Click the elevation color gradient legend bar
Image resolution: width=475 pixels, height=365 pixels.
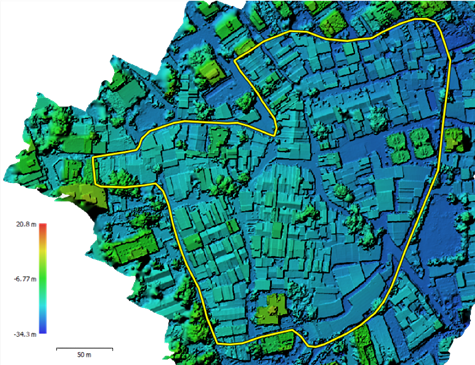(43, 278)
